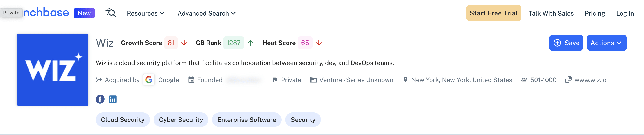Go to the Pricing page
This screenshot has width=644, height=135.
click(x=595, y=13)
